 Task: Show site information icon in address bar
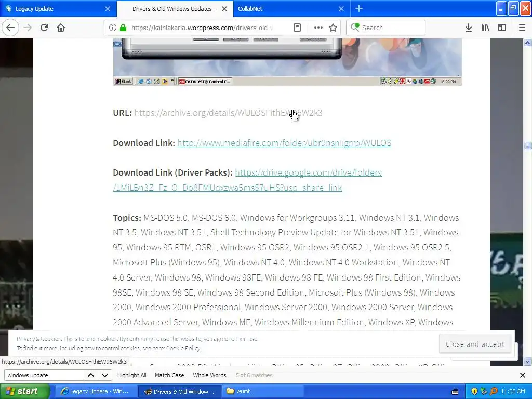[113, 28]
